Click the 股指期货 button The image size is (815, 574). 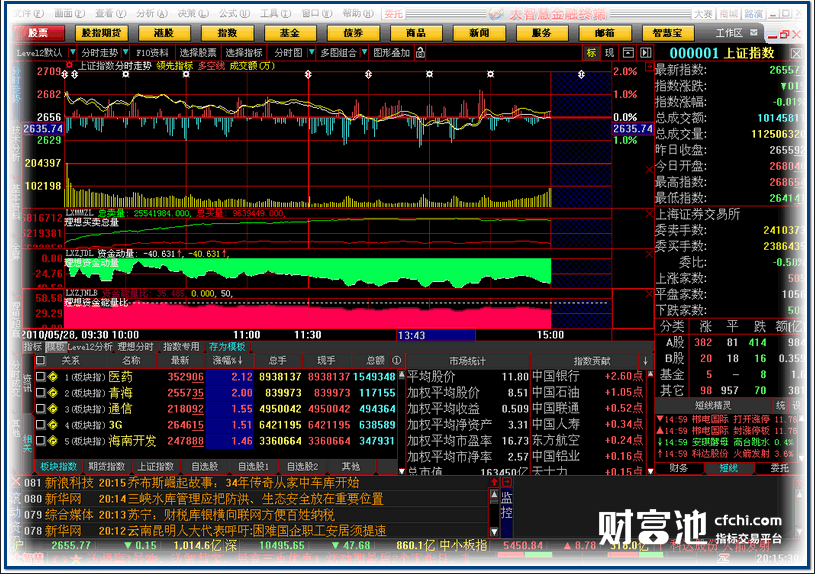click(x=101, y=33)
